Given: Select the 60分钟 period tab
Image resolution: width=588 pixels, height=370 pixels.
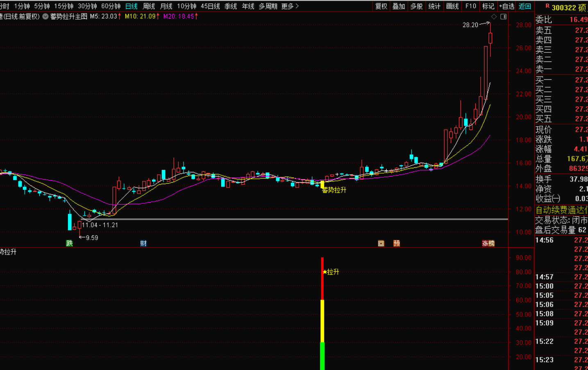Looking at the screenshot, I should click(111, 6).
